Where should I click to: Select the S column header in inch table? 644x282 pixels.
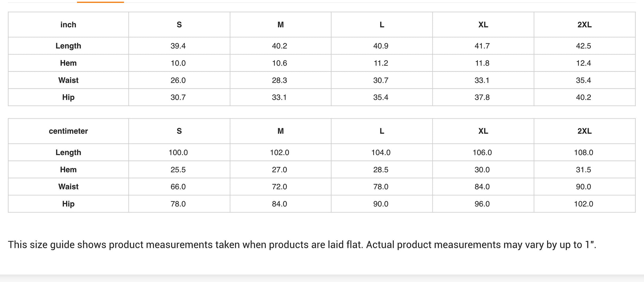click(x=179, y=25)
